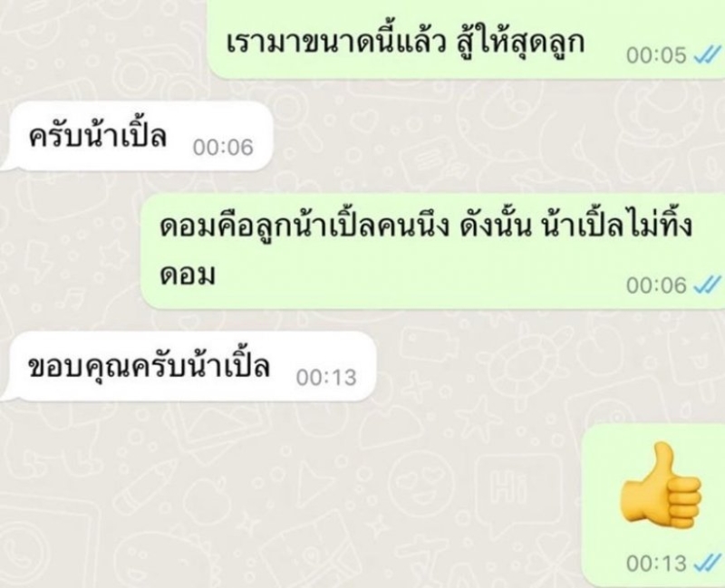Click the word 'ดอม' on the second line
725x588 pixels.
188,276
